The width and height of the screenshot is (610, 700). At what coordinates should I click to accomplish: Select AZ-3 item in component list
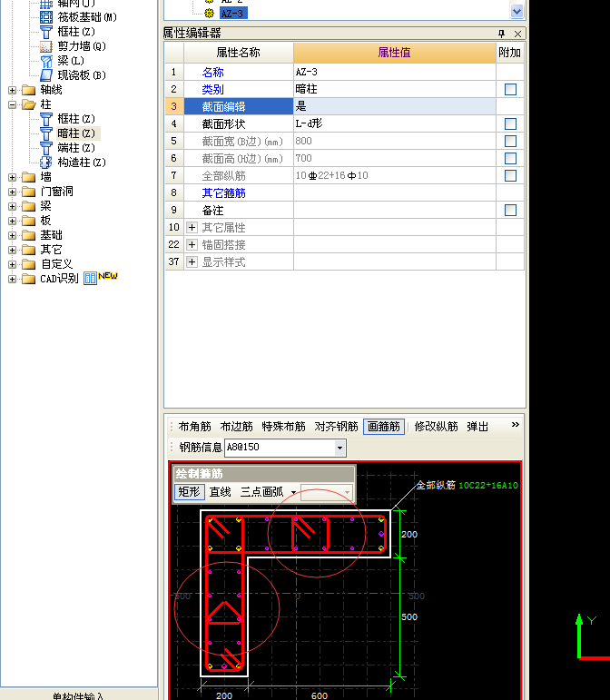coord(232,14)
